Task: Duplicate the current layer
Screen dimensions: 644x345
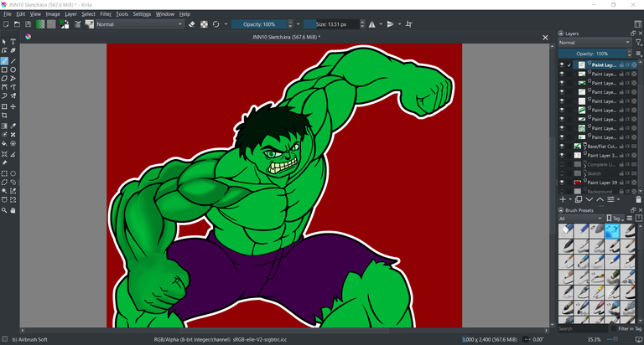Action: 579,199
